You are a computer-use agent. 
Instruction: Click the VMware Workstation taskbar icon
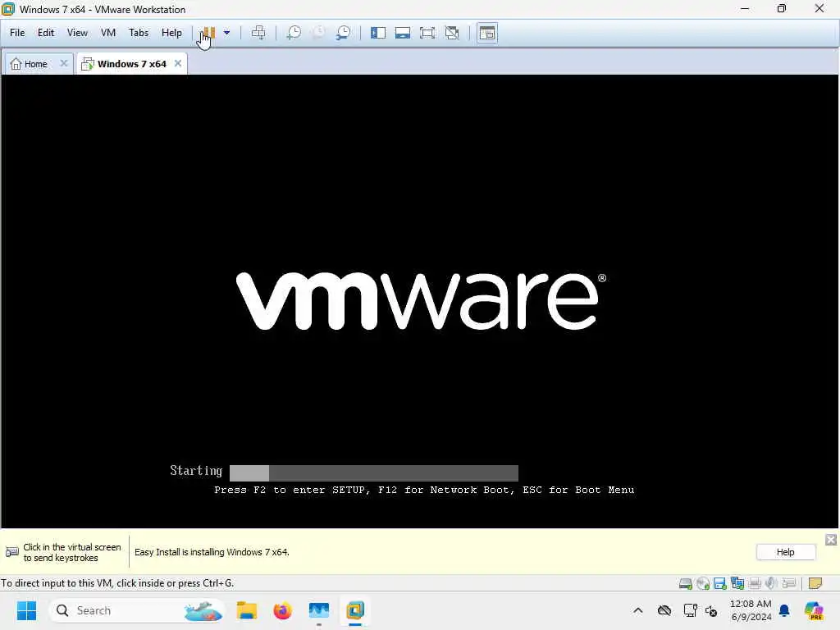pos(354,610)
